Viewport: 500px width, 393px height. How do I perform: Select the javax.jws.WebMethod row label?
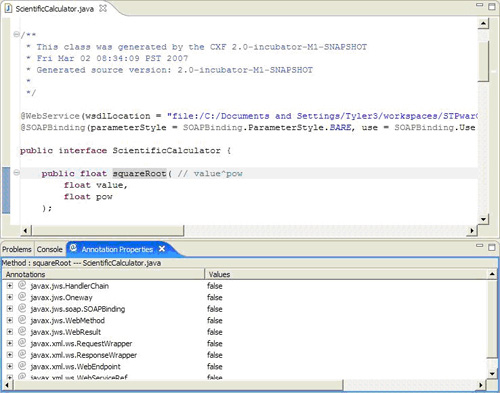pyautogui.click(x=67, y=321)
